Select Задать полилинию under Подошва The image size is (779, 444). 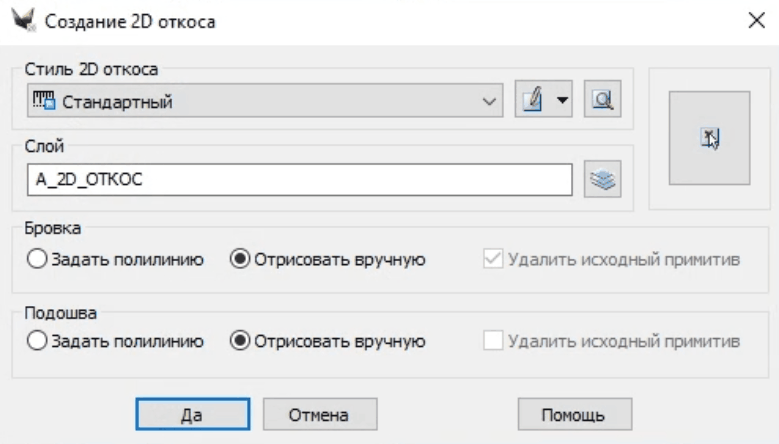38,341
